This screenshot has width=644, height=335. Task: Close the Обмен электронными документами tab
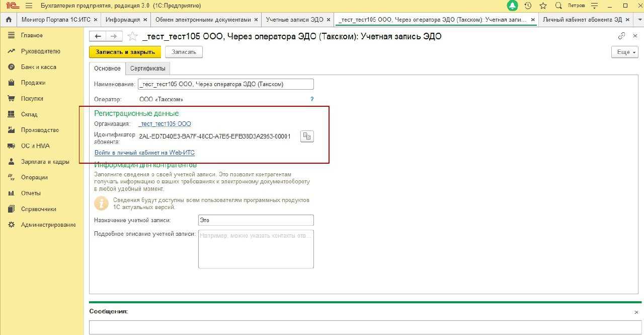tap(256, 20)
